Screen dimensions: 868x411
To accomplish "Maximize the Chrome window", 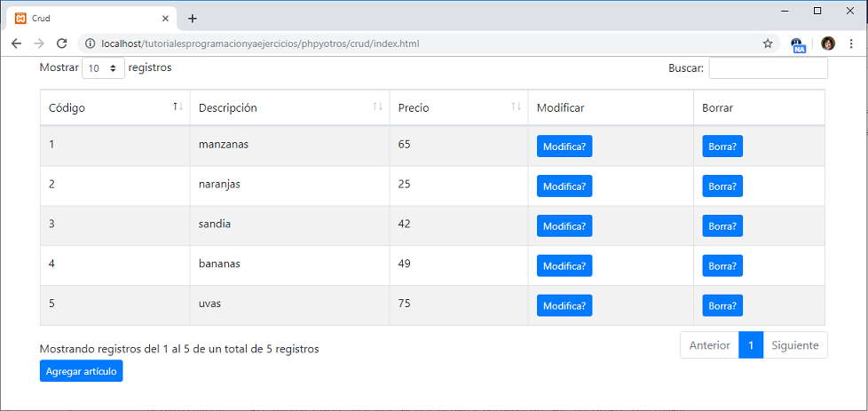I will (817, 11).
